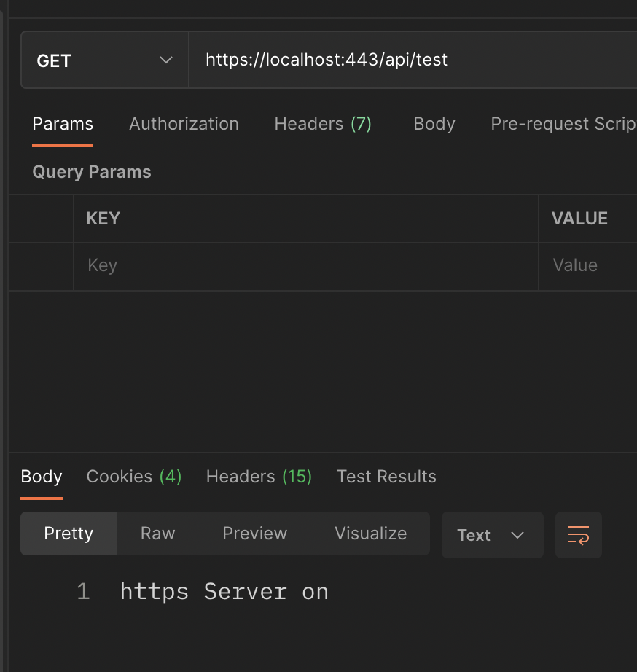Open the Pre-request Script tab
This screenshot has width=637, height=672.
tap(563, 124)
